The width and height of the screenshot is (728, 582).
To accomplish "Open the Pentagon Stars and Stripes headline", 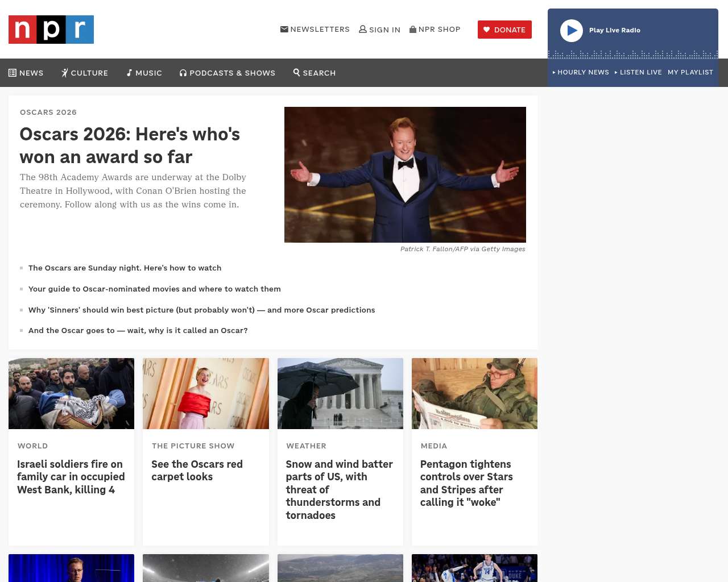I will [x=466, y=483].
